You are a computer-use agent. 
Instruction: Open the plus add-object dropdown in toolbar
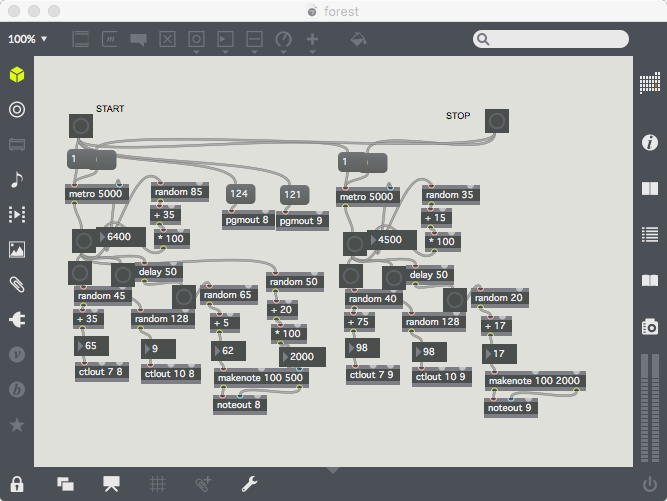click(x=312, y=42)
